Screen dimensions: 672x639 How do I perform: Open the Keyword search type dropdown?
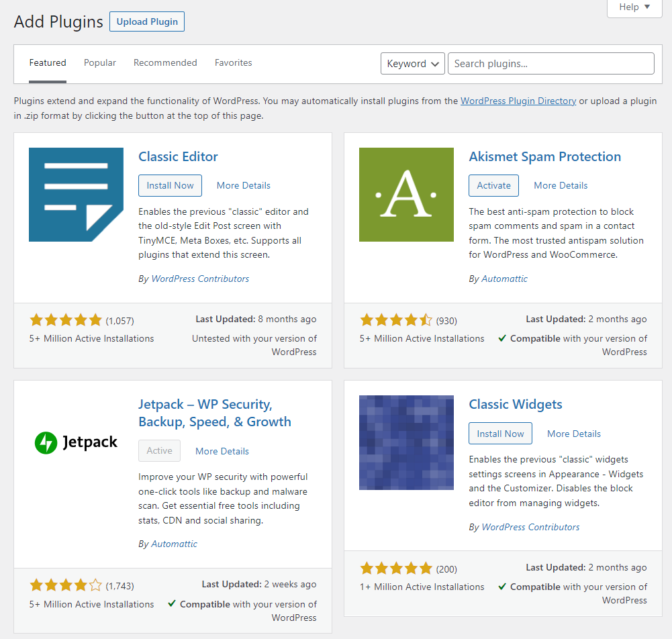coord(413,63)
